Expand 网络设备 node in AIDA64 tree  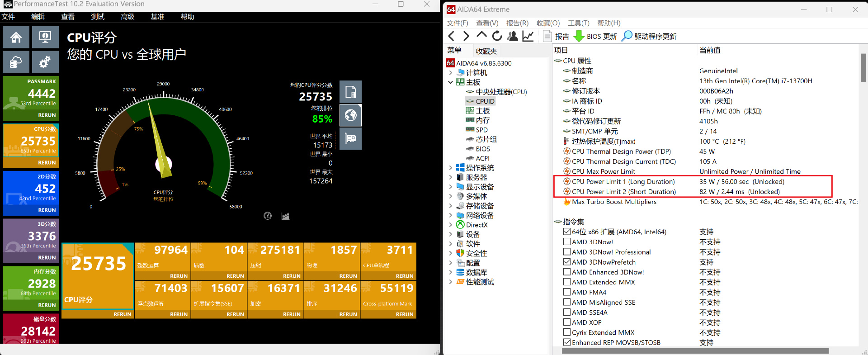450,215
